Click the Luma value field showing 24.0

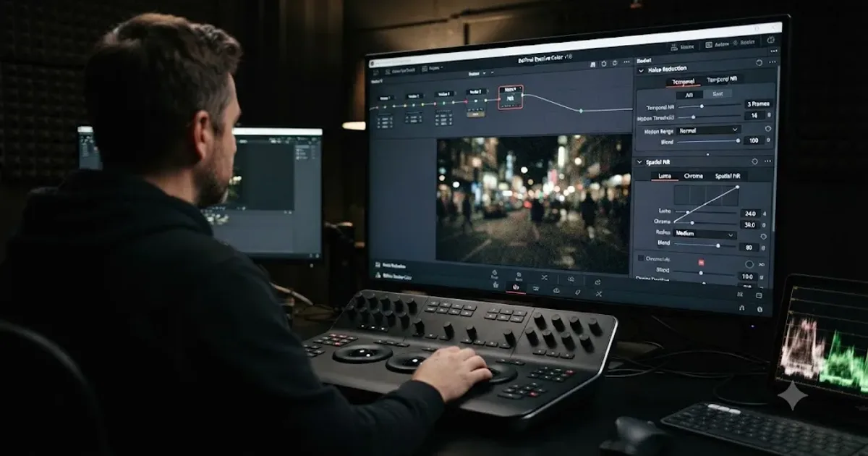coord(749,214)
